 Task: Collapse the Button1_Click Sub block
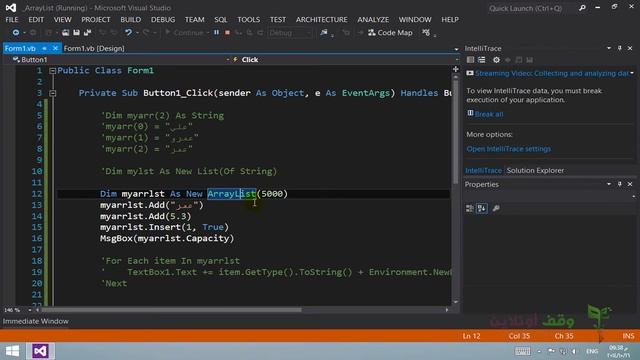tap(52, 93)
